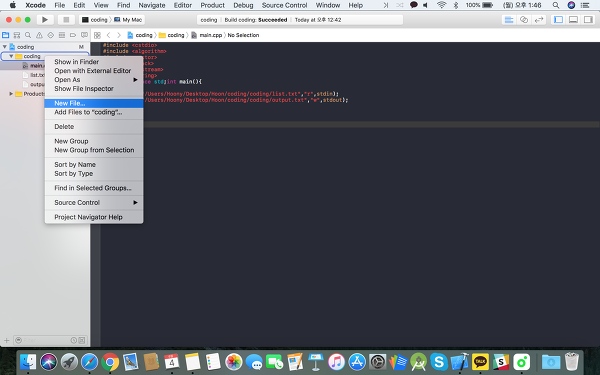Stop the running build
Screen dimensions: 600x375
[x=66, y=20]
